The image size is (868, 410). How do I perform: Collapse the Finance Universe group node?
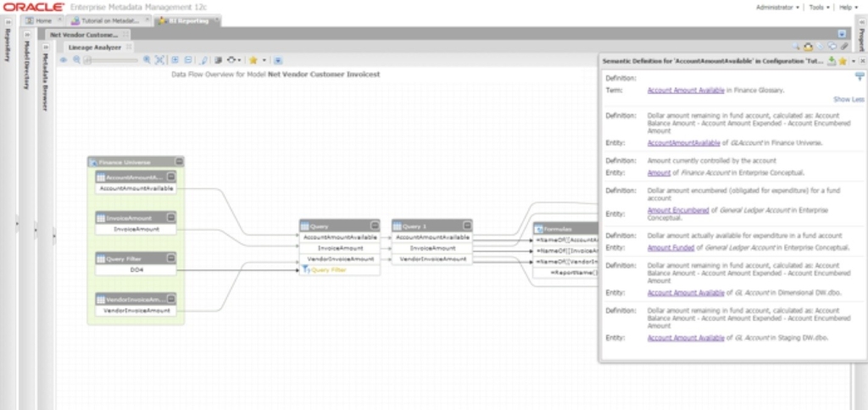[x=179, y=162]
